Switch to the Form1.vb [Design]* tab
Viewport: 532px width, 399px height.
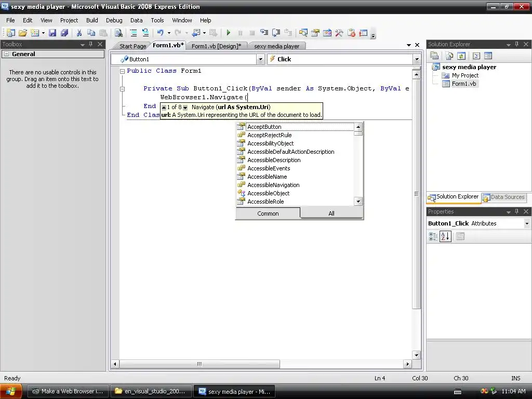tap(217, 46)
